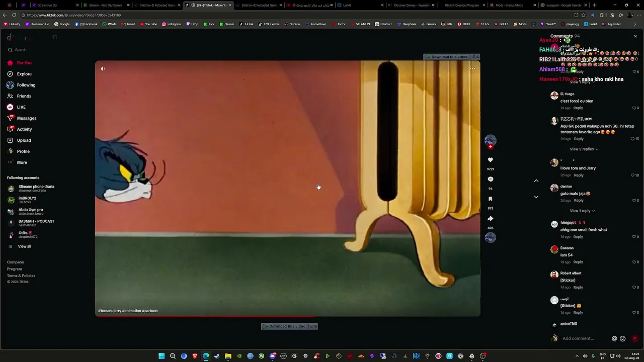Go to the next video with down arrow
Viewport: 644px width, 362px height.
536,197
